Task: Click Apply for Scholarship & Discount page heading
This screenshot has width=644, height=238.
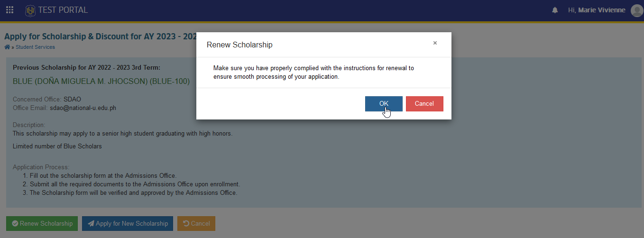Action: [x=100, y=37]
